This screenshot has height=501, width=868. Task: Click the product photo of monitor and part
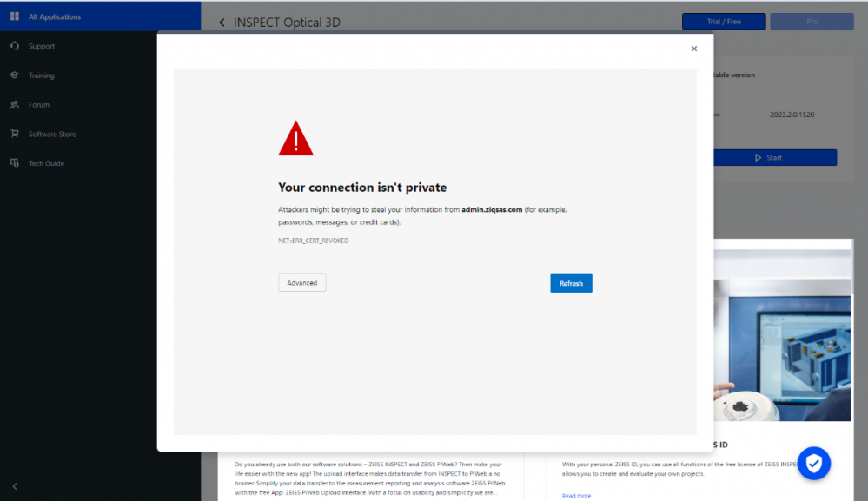[x=783, y=335]
